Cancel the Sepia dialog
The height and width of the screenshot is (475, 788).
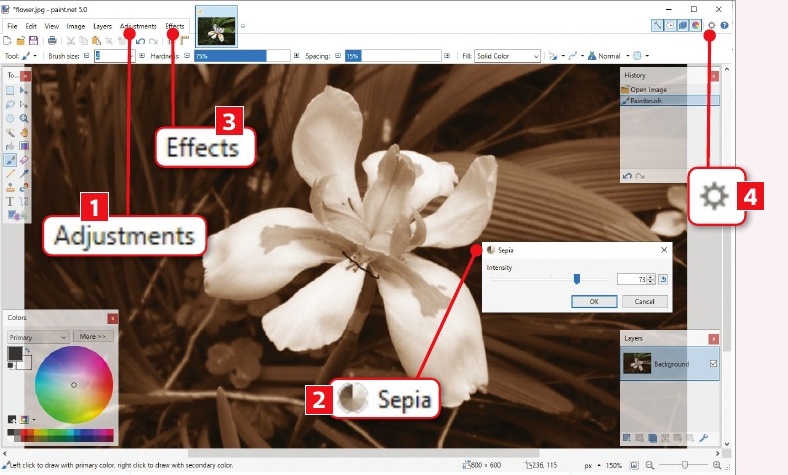point(644,301)
